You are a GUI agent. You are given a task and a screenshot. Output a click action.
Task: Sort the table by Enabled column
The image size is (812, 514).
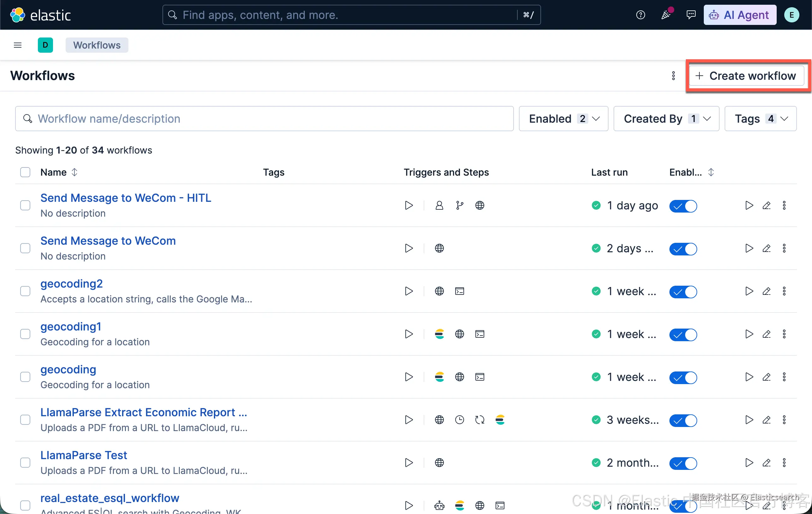tap(691, 172)
